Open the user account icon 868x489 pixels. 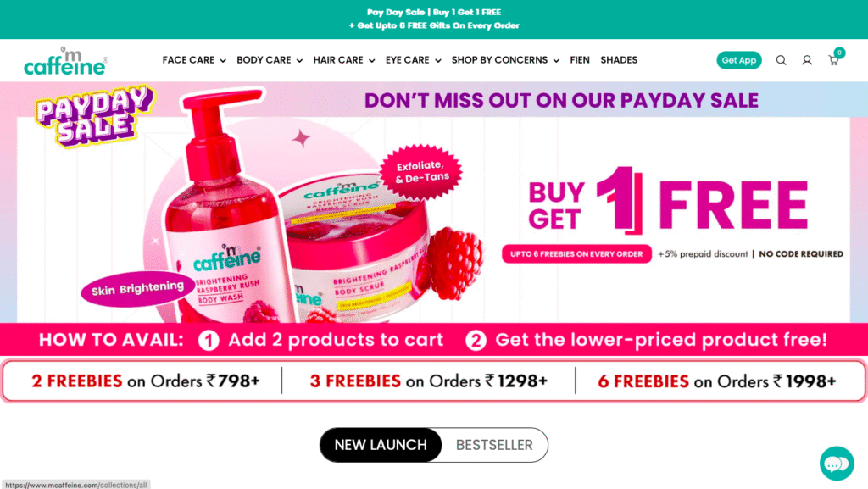pyautogui.click(x=807, y=60)
